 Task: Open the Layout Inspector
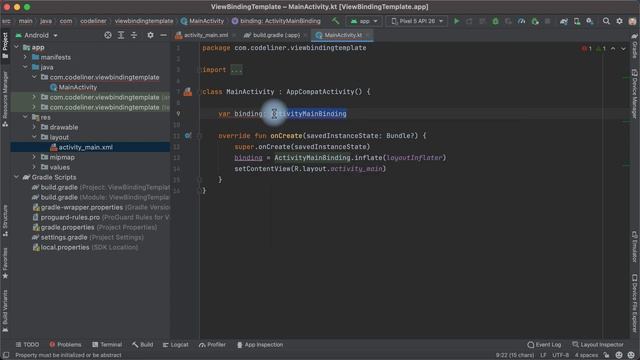coord(598,345)
